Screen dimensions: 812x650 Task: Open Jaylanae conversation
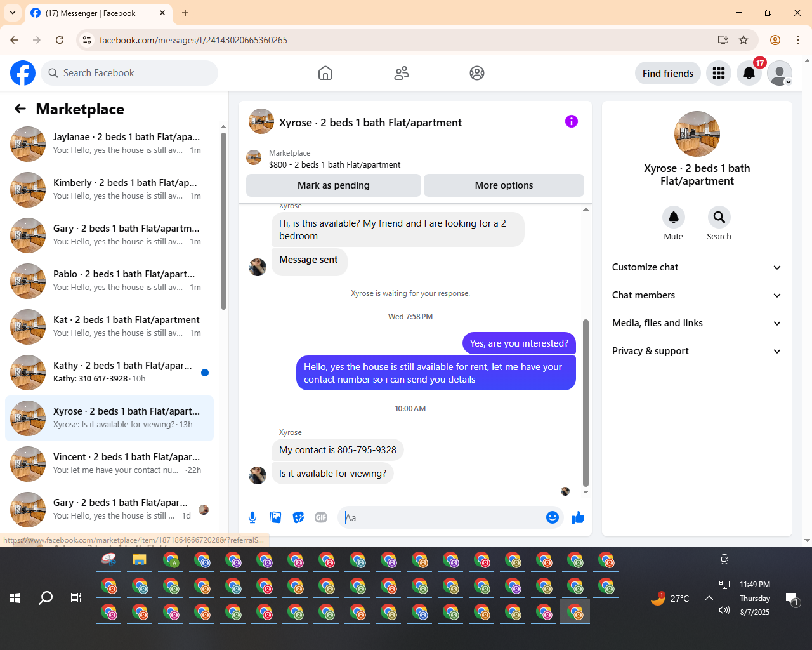(x=109, y=144)
